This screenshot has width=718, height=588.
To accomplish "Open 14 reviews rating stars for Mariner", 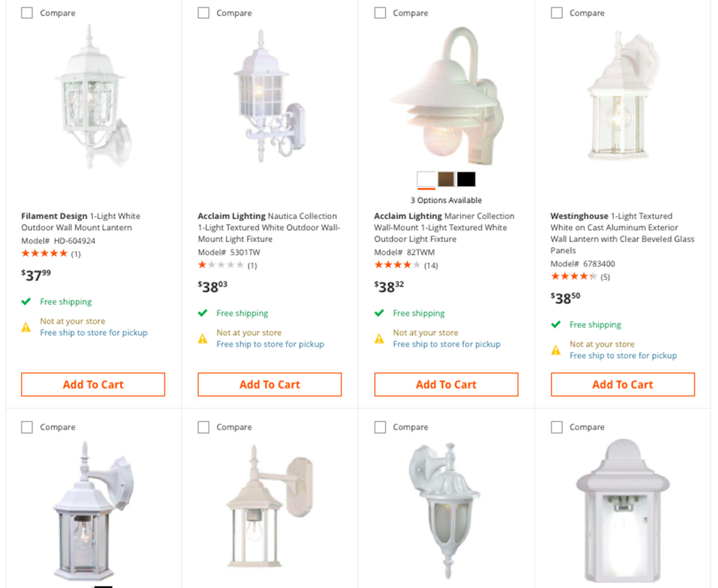I will (398, 265).
